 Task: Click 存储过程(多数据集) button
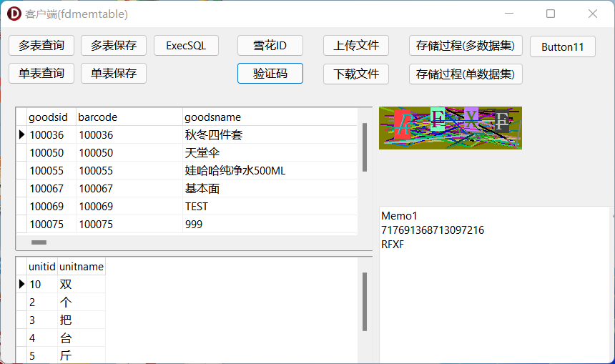(466, 46)
